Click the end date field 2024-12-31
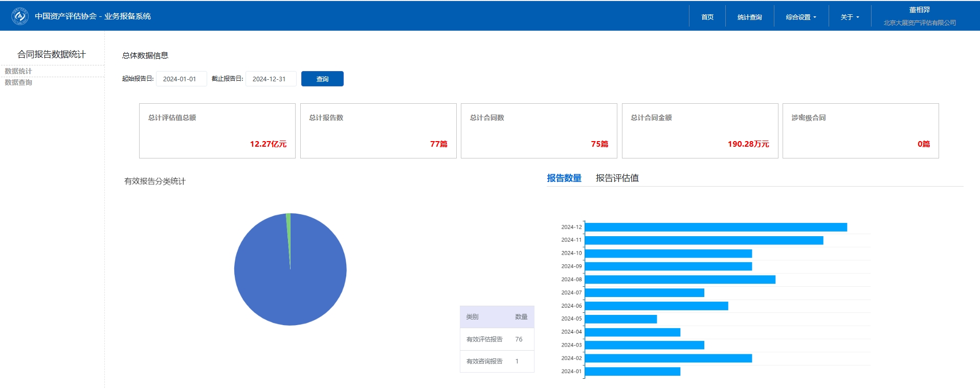Image resolution: width=980 pixels, height=388 pixels. coord(271,79)
